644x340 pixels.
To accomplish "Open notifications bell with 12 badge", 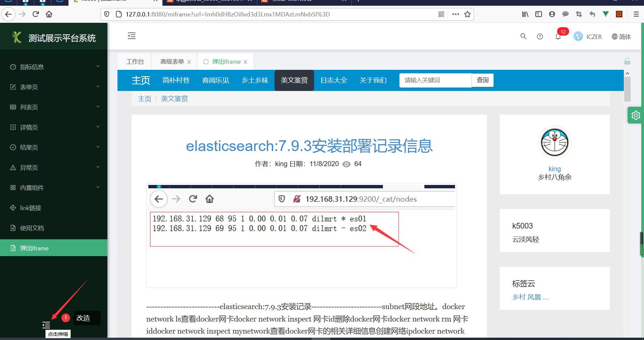I will (558, 36).
